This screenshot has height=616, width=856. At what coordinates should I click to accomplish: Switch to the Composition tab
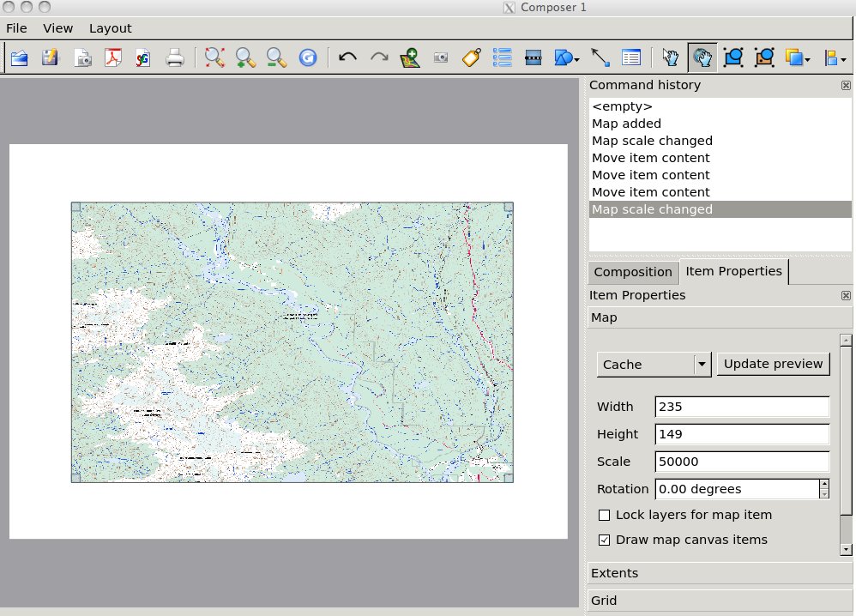coord(633,272)
